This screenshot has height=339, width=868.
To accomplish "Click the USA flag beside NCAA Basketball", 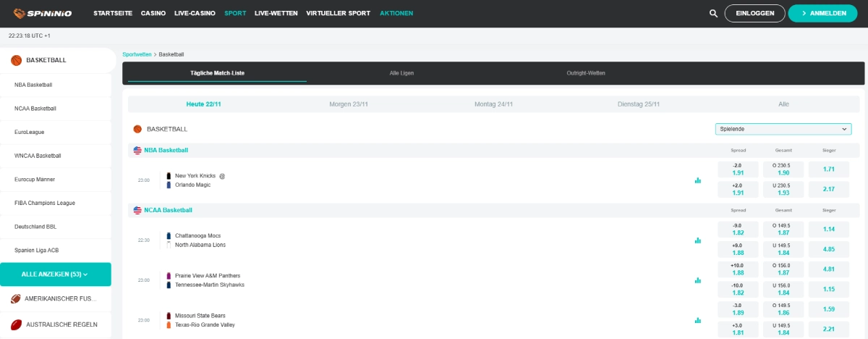I will [x=137, y=210].
